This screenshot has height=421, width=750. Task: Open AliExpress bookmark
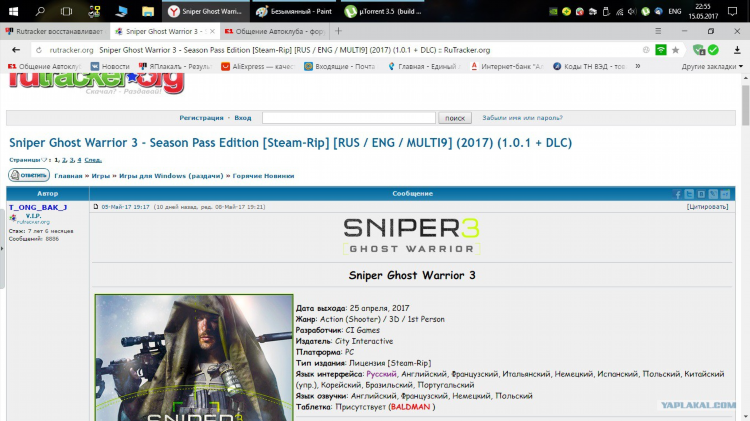point(257,66)
